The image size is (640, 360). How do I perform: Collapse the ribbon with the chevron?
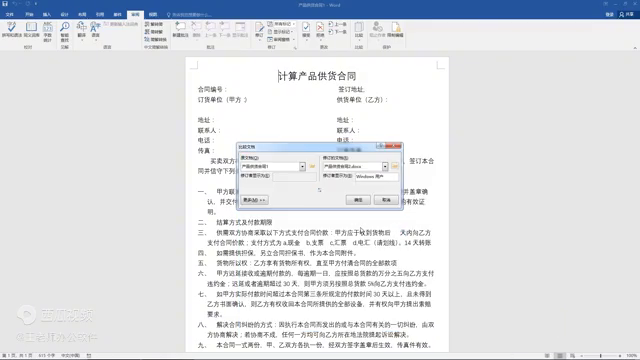click(635, 48)
